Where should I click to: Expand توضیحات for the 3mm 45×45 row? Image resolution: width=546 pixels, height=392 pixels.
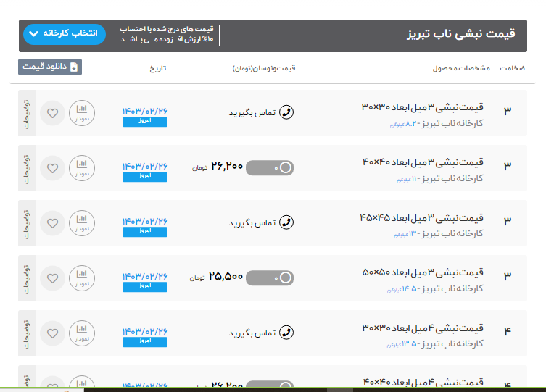pyautogui.click(x=26, y=223)
